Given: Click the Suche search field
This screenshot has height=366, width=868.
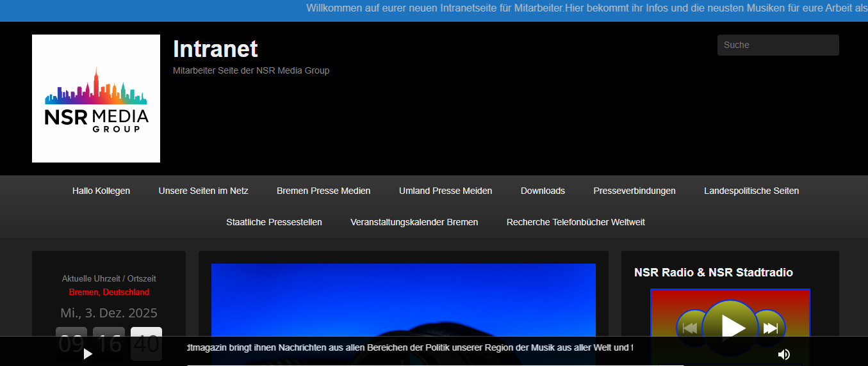Looking at the screenshot, I should 778,45.
